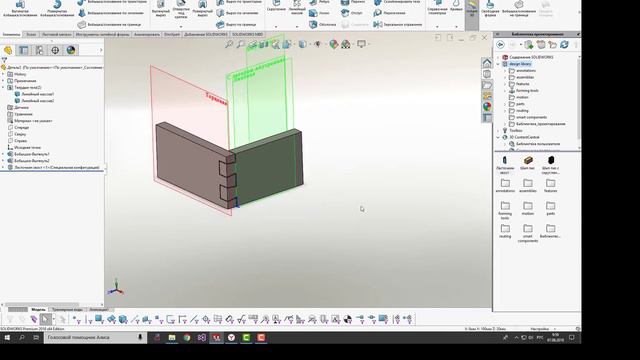Open View Settings monitor icon
The height and width of the screenshot is (360, 640).
(361, 44)
